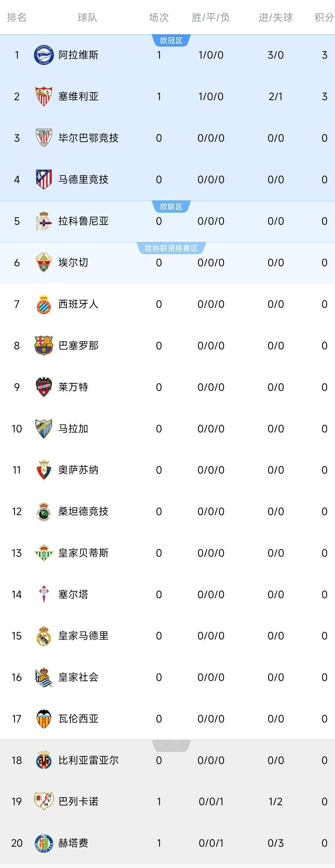Click the 巴塞罗那 club crest
Screen dimensions: 335x868
(44, 345)
